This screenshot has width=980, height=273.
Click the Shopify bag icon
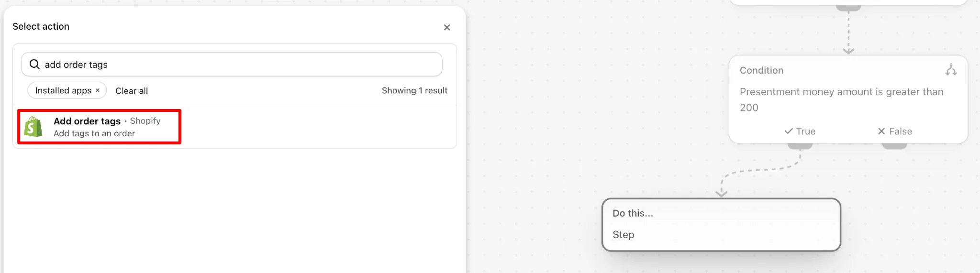33,127
